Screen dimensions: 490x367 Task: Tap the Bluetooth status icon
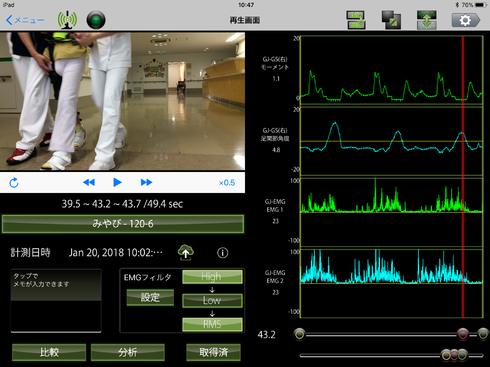(x=457, y=5)
